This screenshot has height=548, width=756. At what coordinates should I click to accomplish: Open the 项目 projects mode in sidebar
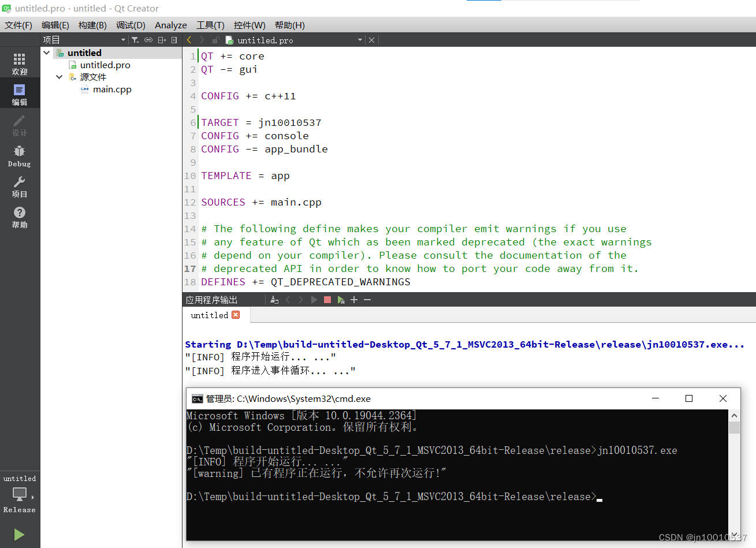[20, 186]
